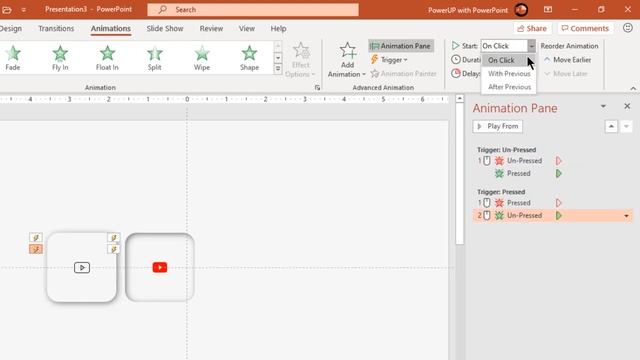Viewport: 640px width, 360px height.
Task: Open the Comments pane
Action: [585, 28]
